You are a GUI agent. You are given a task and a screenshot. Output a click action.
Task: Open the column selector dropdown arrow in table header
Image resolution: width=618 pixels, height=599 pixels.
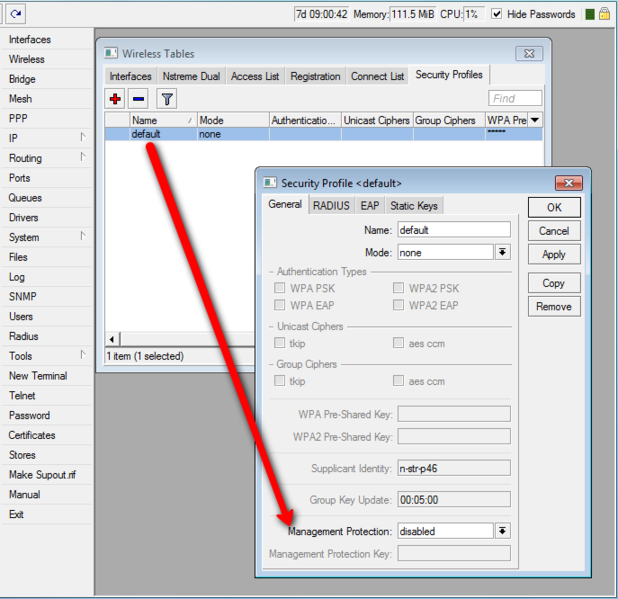coord(535,120)
